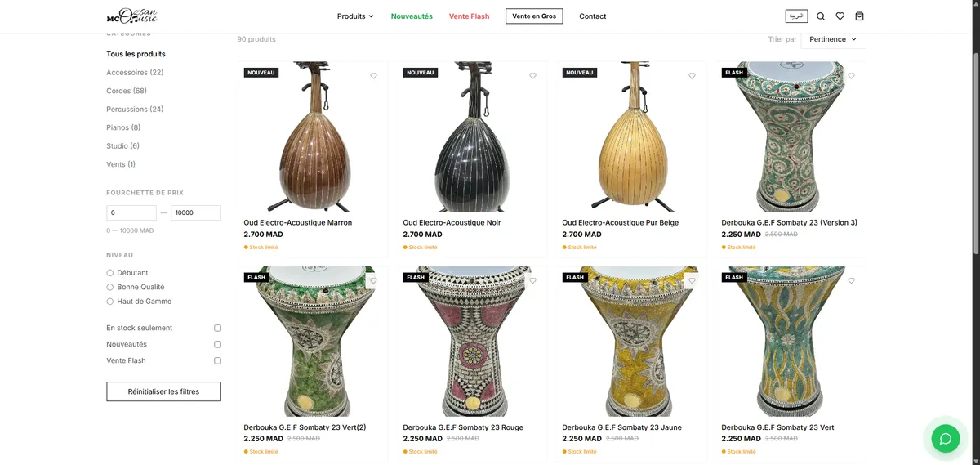Open the wishlist heart in header
Viewport: 980px width, 465px height.
pyautogui.click(x=840, y=16)
